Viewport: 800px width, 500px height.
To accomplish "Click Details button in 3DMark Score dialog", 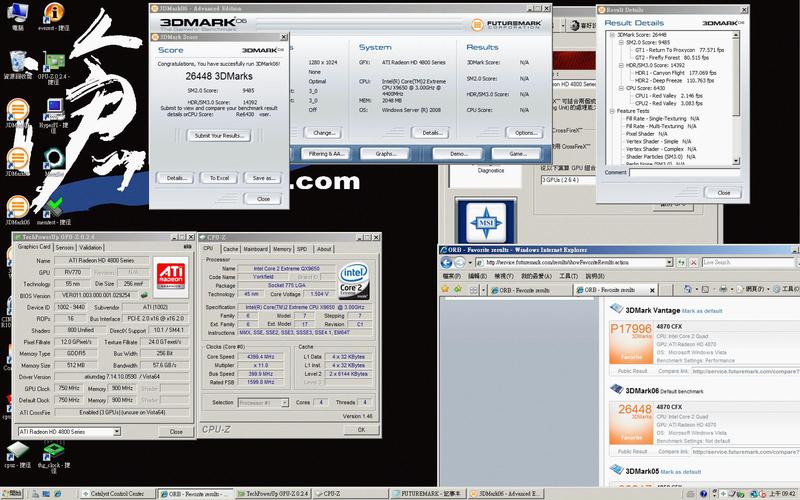I will click(x=176, y=178).
